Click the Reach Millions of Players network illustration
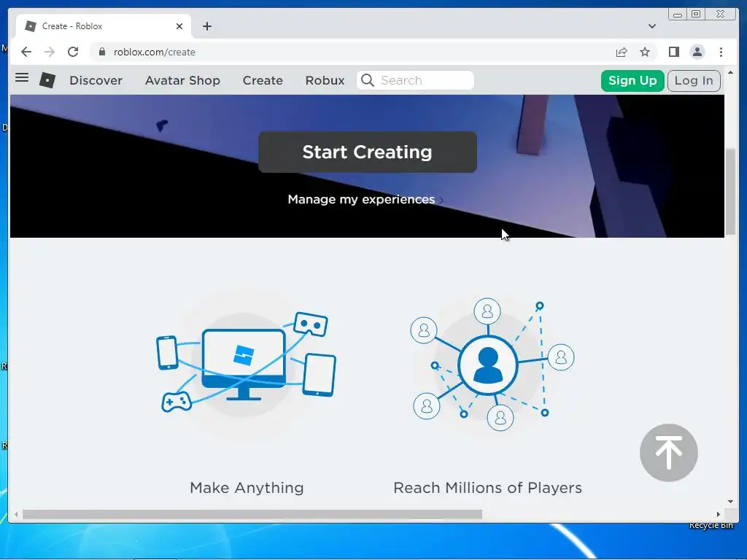 pos(492,365)
